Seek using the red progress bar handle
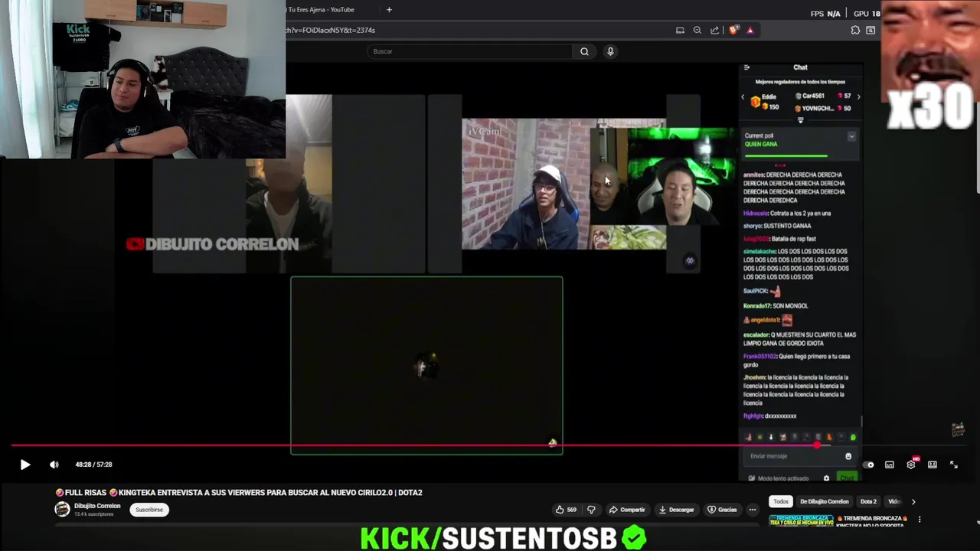This screenshot has height=551, width=980. pos(818,445)
